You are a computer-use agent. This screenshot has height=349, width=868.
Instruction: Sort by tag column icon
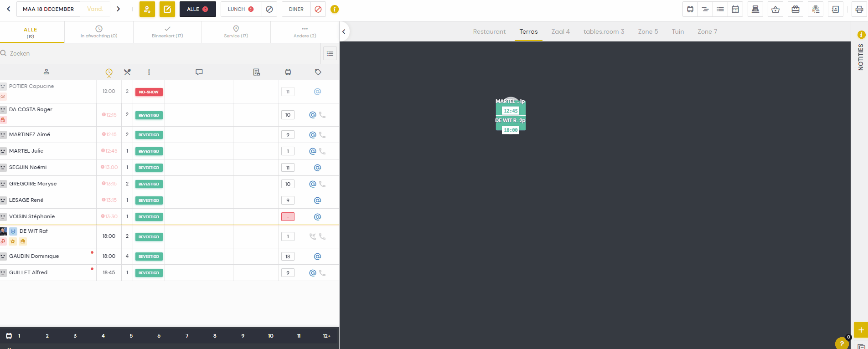point(318,72)
